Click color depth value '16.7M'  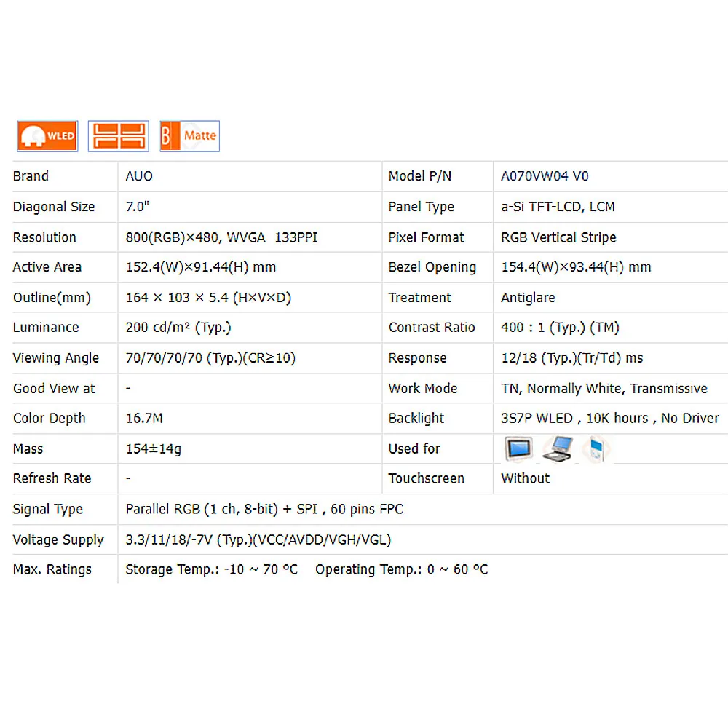(x=144, y=419)
